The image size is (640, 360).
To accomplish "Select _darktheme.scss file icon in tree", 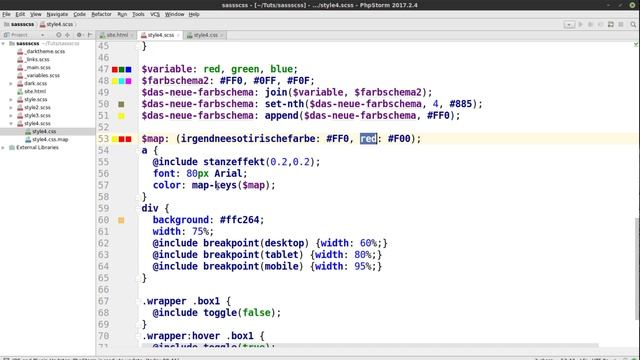I will [x=20, y=51].
